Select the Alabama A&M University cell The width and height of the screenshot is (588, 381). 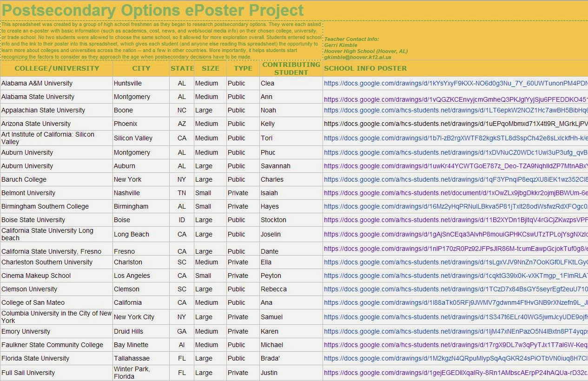click(x=56, y=83)
